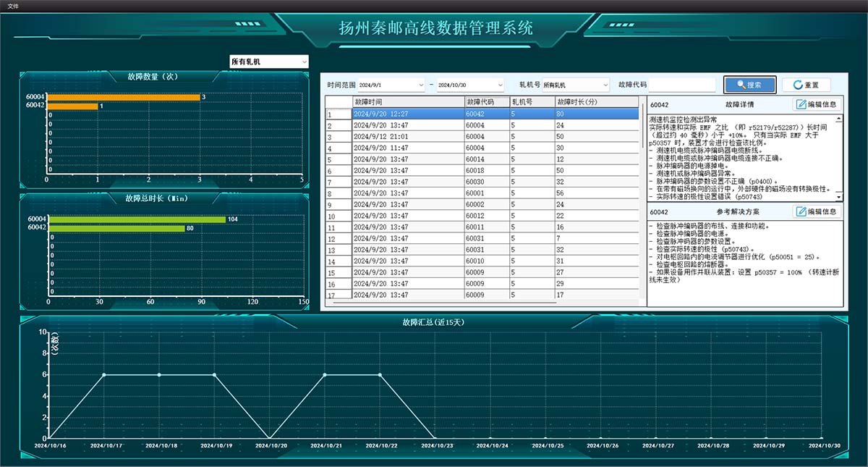Select the row with fault code 60014
Screen dimensions: 868x467
click(x=483, y=159)
